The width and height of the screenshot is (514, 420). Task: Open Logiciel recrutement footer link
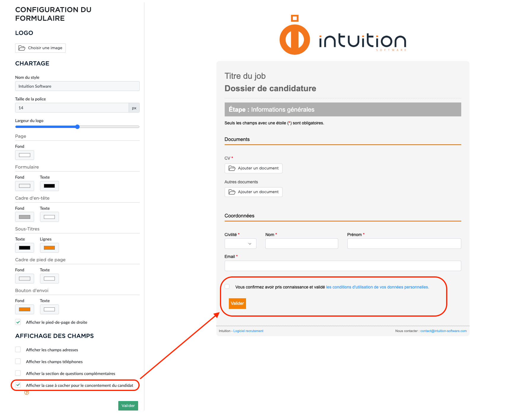coord(248,331)
